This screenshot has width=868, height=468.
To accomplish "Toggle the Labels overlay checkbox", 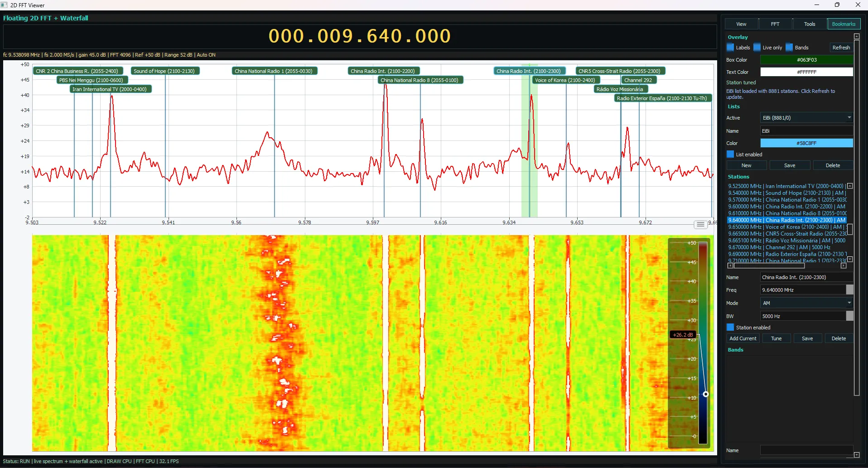I will pos(730,47).
